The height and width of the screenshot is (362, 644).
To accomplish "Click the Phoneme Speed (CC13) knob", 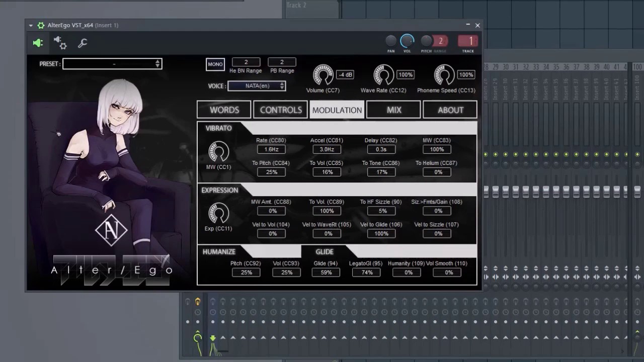I will tap(444, 75).
